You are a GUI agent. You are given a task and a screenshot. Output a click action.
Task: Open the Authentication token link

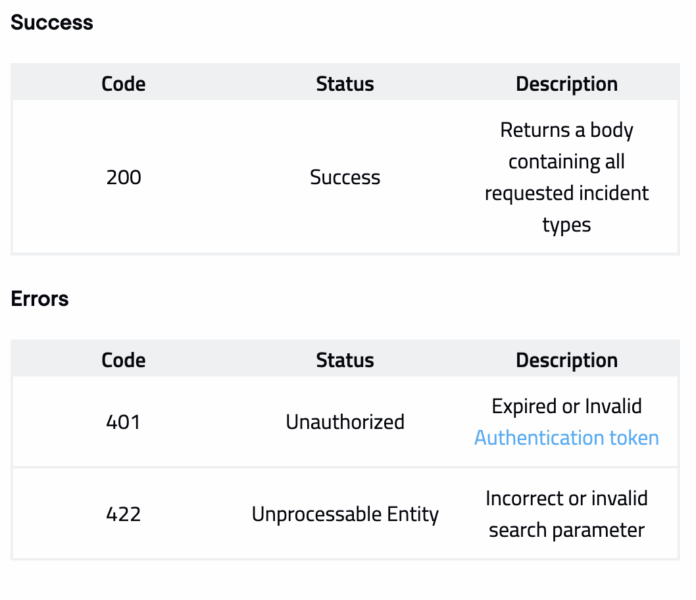(566, 438)
